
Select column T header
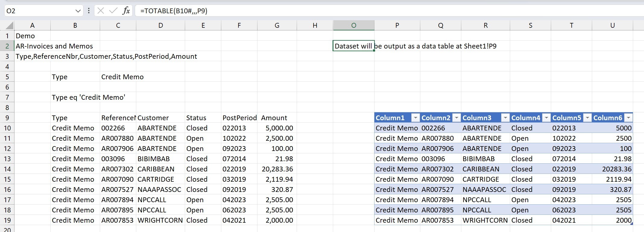571,25
